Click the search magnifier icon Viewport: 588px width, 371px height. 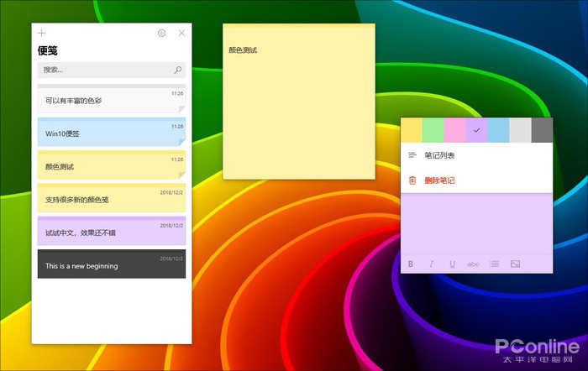point(178,70)
